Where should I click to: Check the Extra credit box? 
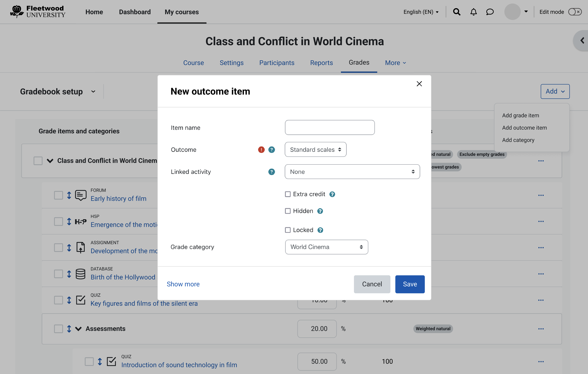(x=288, y=194)
